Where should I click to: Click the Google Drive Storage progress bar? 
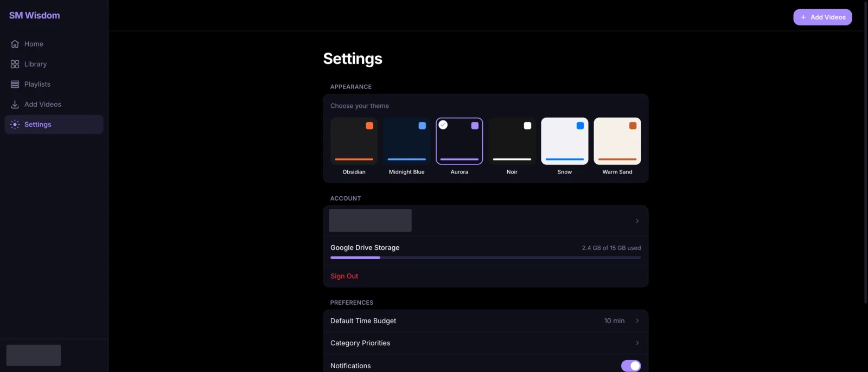coord(486,258)
